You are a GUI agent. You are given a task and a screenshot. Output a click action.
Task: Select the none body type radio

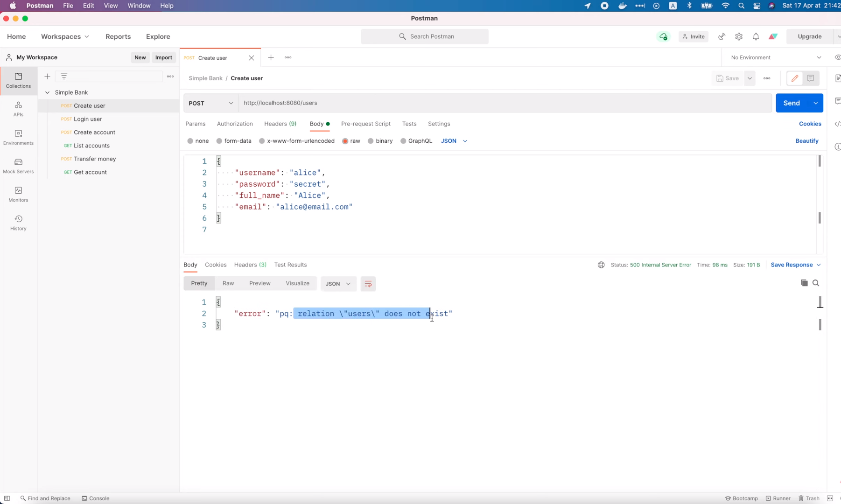tap(190, 141)
